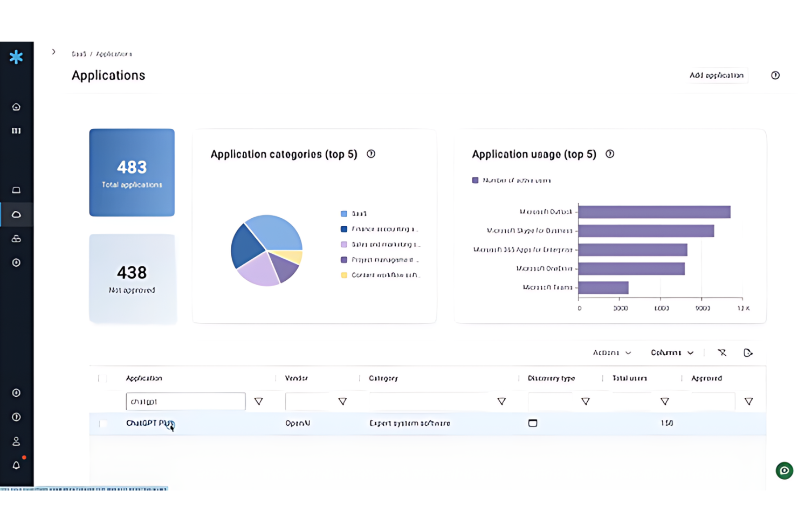Click the Expert system software category cell
Viewport: 798px width, 532px height.
[x=410, y=423]
